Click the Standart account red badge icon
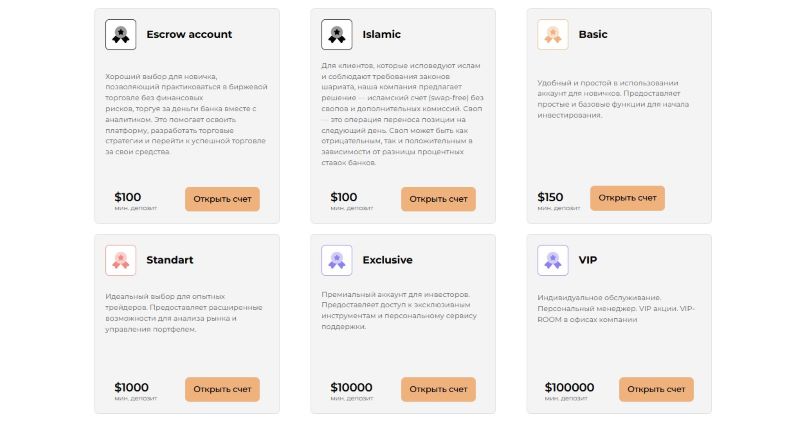The height and width of the screenshot is (423, 800). (120, 260)
